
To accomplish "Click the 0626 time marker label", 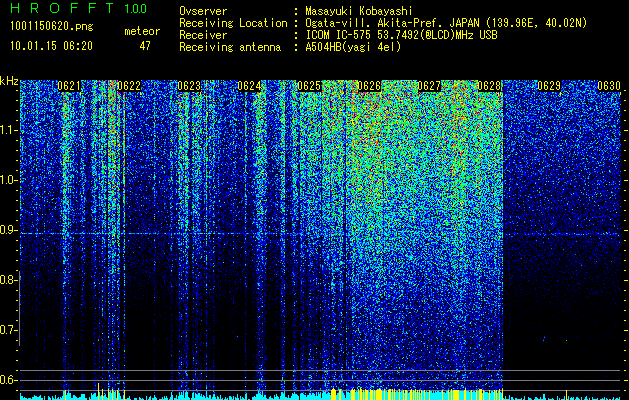I will pos(369,86).
